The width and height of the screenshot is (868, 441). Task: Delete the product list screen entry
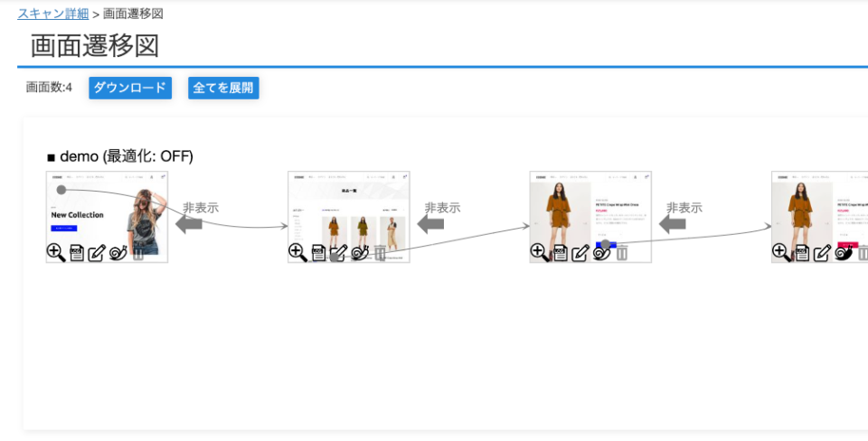pyautogui.click(x=381, y=253)
